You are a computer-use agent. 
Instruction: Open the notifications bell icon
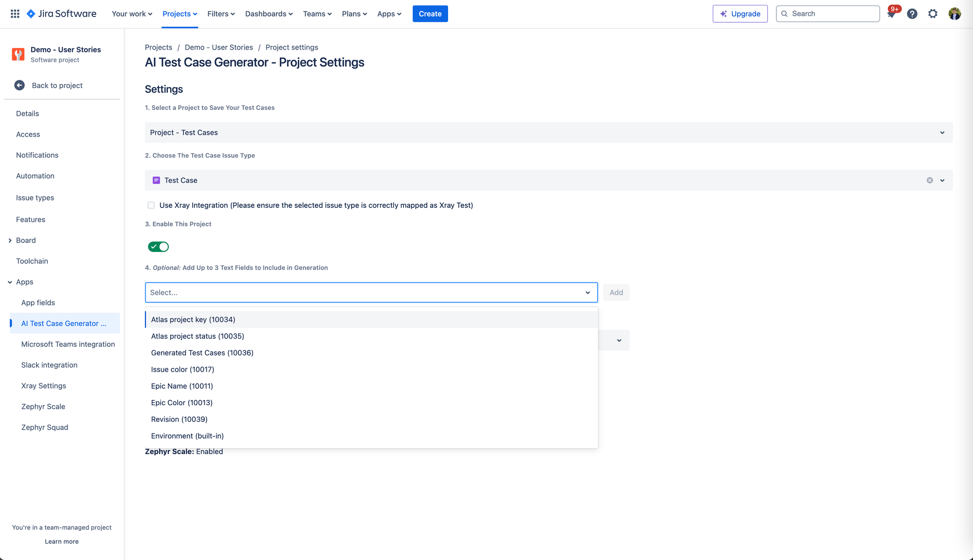point(891,14)
